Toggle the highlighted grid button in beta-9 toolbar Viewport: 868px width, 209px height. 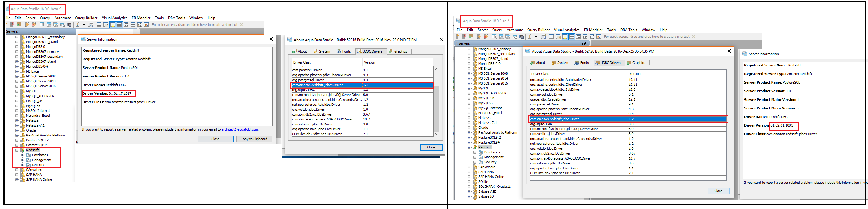coord(119,25)
